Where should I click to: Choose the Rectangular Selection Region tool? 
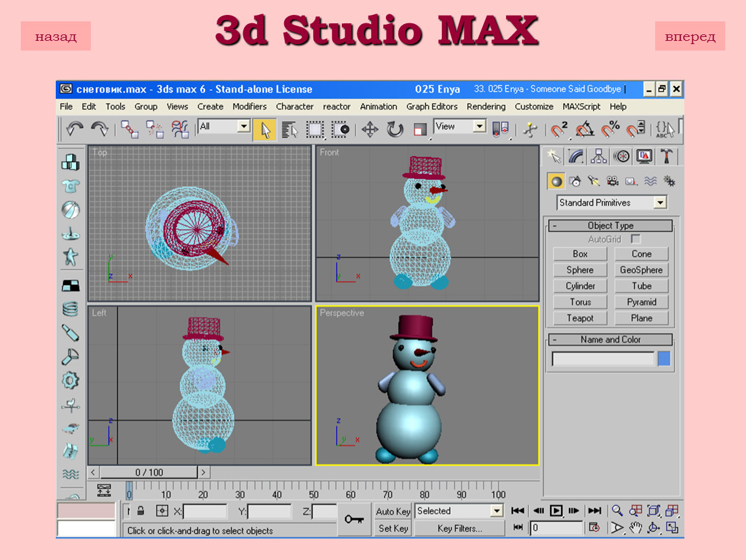point(315,129)
